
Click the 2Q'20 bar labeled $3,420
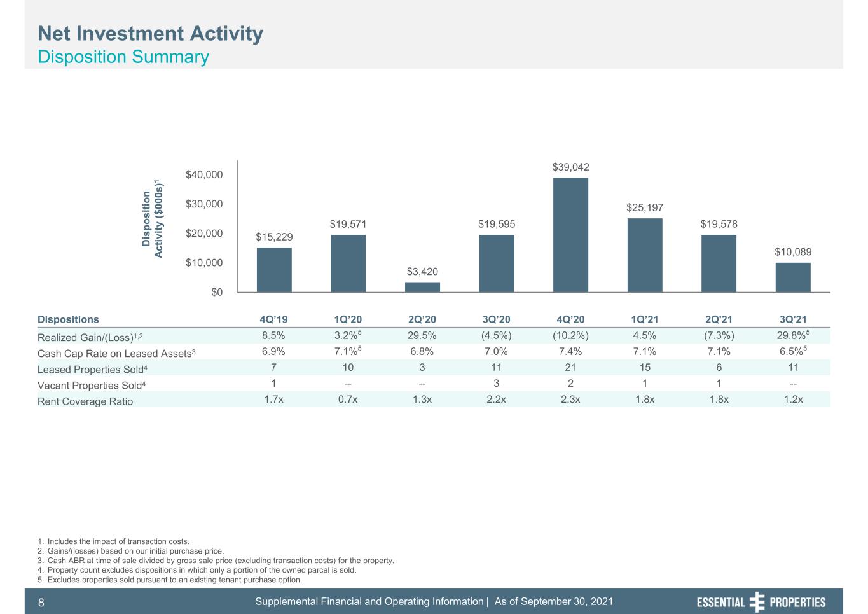422,287
